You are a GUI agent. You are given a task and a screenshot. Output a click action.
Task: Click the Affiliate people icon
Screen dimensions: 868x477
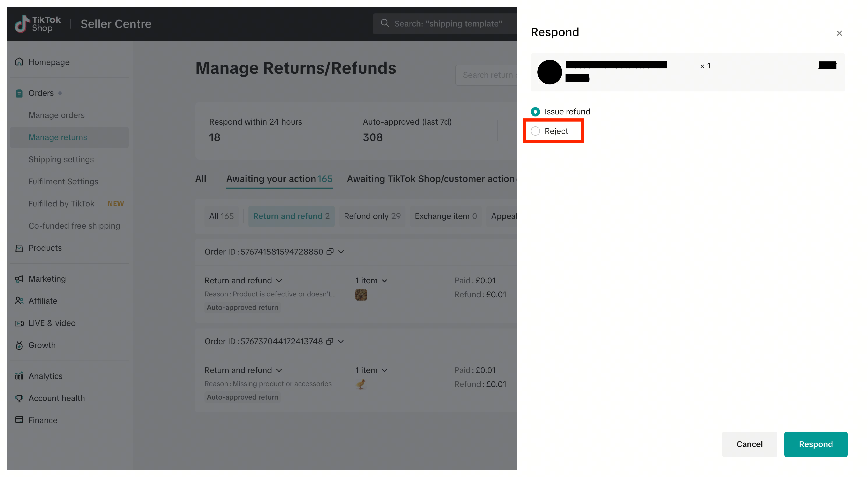tap(19, 301)
